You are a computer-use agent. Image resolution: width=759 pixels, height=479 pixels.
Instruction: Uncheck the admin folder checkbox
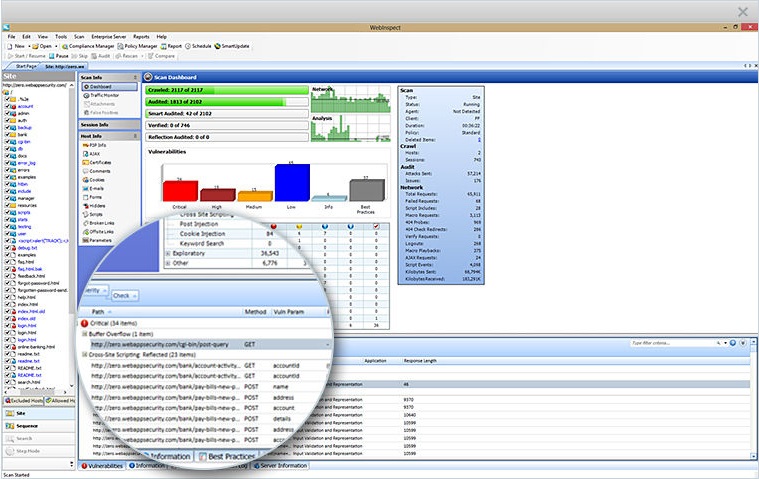(7, 113)
